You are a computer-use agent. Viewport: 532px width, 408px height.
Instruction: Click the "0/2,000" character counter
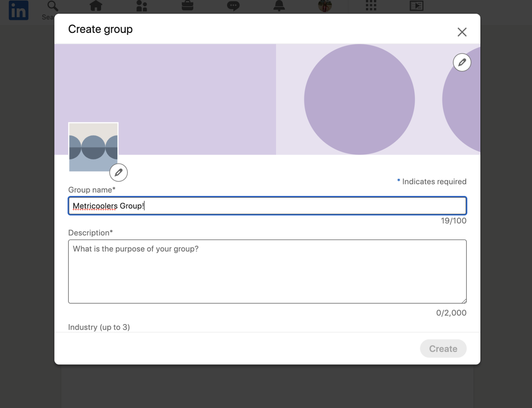(x=451, y=313)
